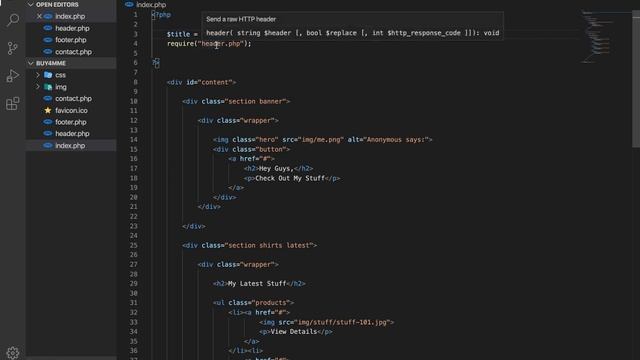Click "img/me.png" src value
640x360 pixels.
(321, 140)
